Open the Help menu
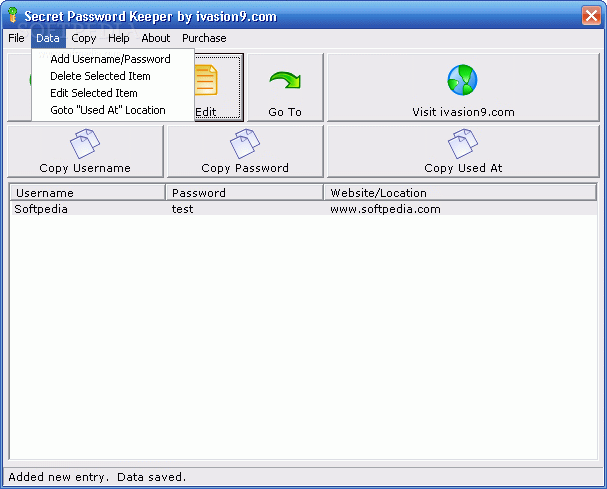Image resolution: width=607 pixels, height=489 pixels. (118, 38)
